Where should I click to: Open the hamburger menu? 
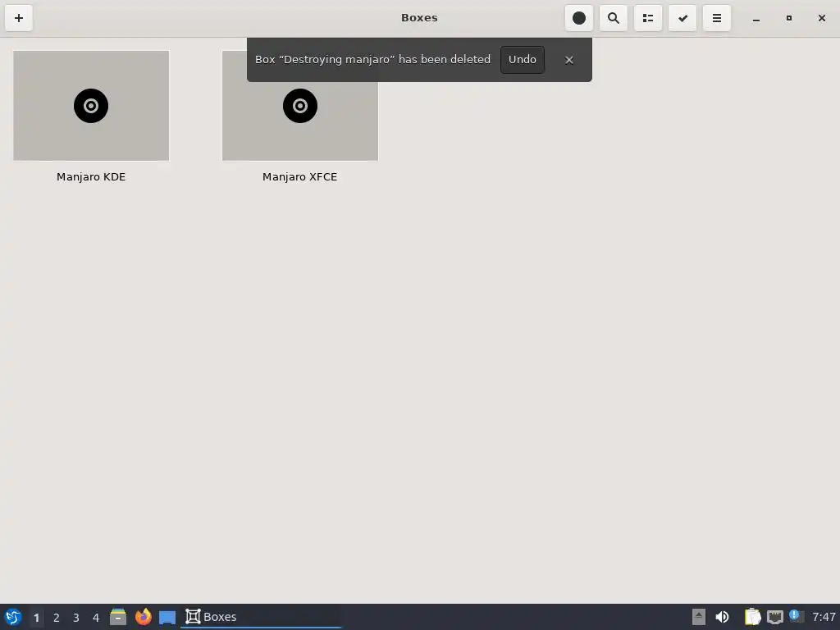[717, 18]
